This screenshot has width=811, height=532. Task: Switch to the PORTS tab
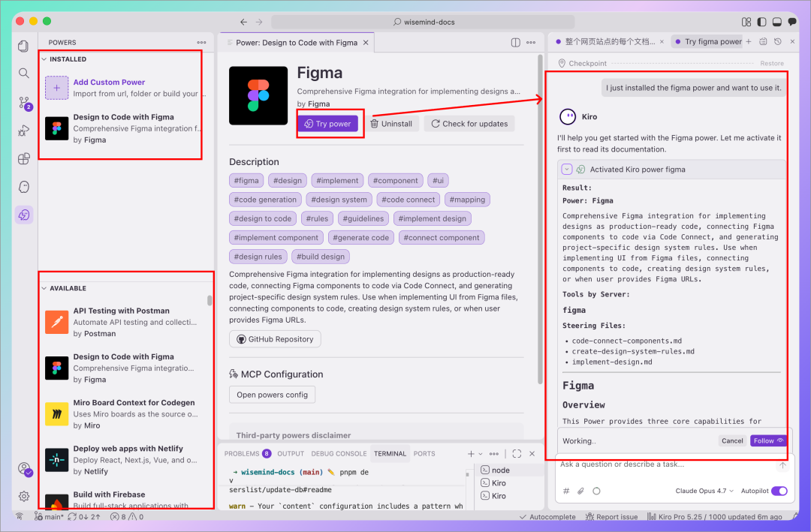(424, 453)
